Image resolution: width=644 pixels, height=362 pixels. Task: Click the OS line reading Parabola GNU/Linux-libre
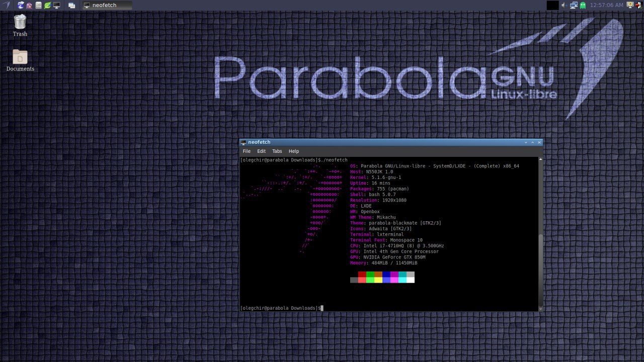(x=435, y=166)
